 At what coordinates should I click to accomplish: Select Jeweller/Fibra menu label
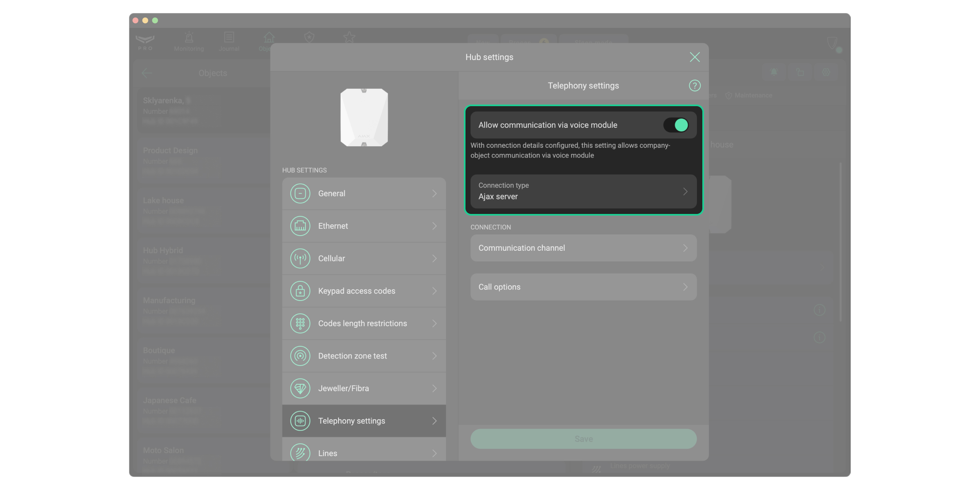(343, 388)
